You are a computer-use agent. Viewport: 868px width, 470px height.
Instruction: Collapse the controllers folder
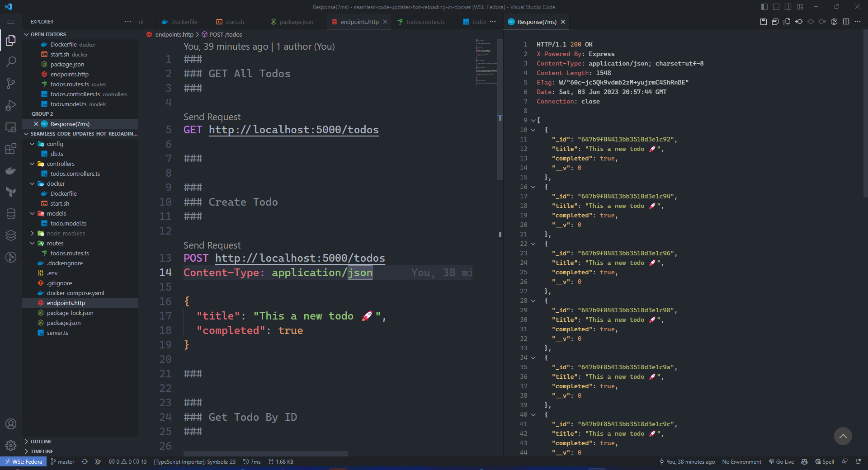(x=61, y=164)
